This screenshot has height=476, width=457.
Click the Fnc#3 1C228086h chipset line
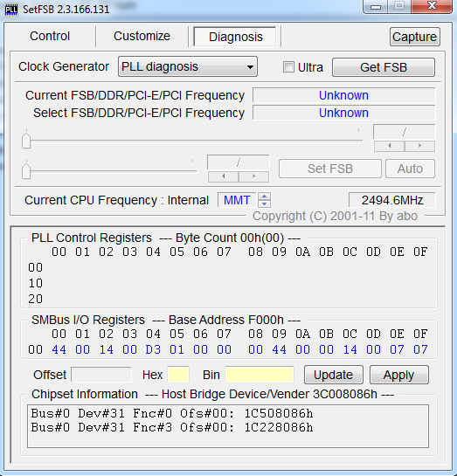[x=172, y=427]
